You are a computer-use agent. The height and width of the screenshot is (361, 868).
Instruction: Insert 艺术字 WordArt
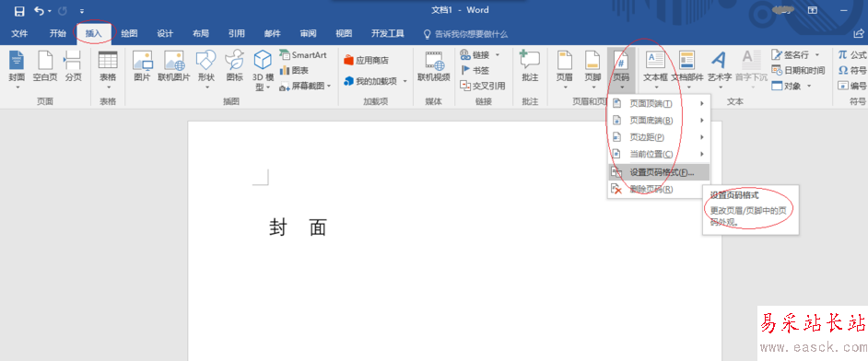(x=720, y=70)
